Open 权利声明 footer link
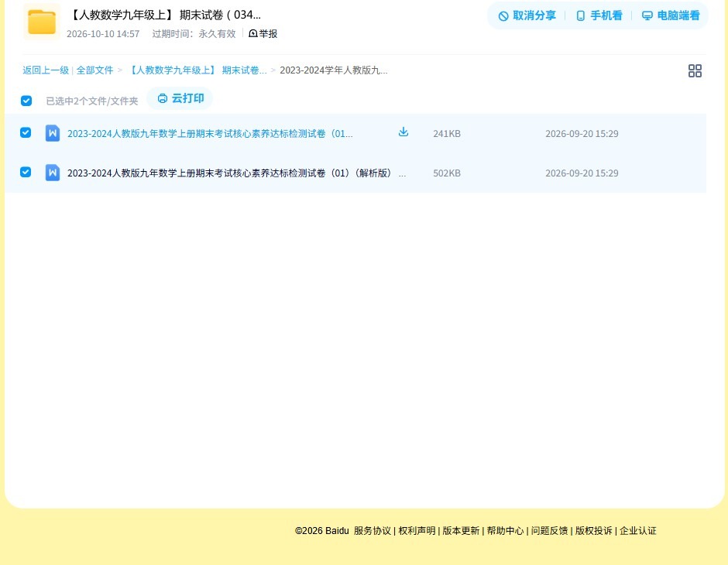728x565 pixels. (417, 531)
